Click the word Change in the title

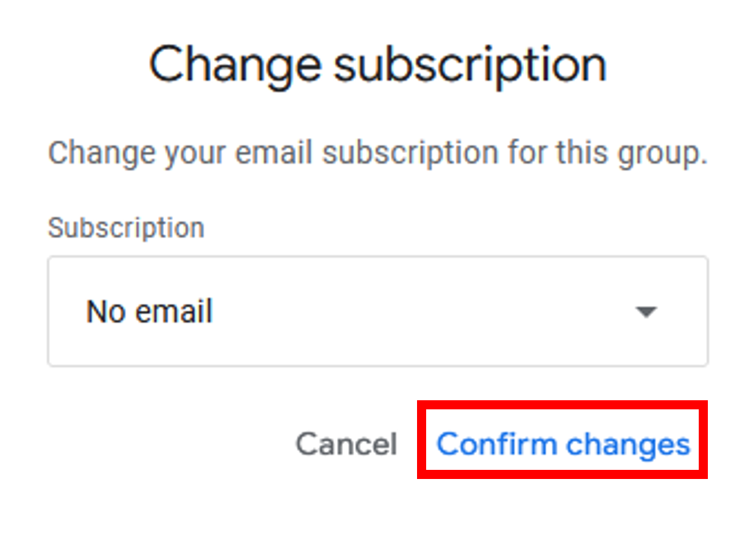236,64
